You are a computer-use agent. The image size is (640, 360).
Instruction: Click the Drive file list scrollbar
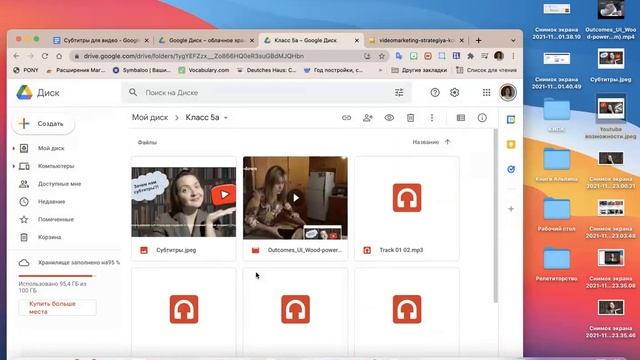tap(496, 216)
